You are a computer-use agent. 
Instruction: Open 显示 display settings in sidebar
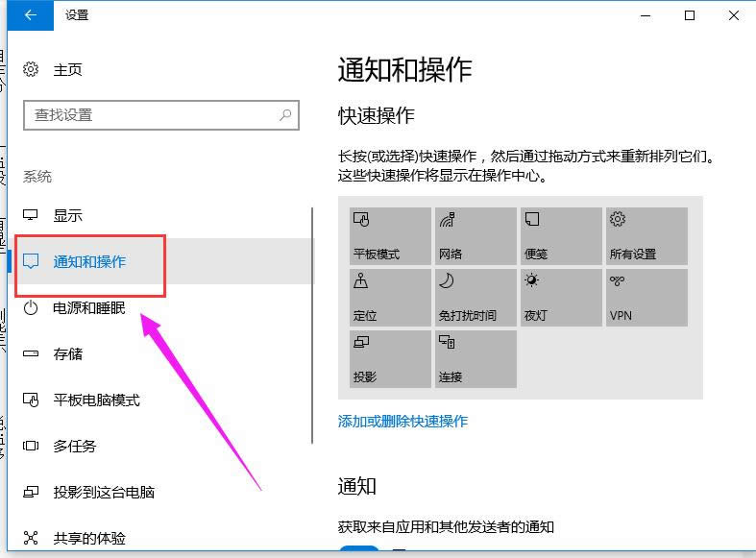point(67,215)
